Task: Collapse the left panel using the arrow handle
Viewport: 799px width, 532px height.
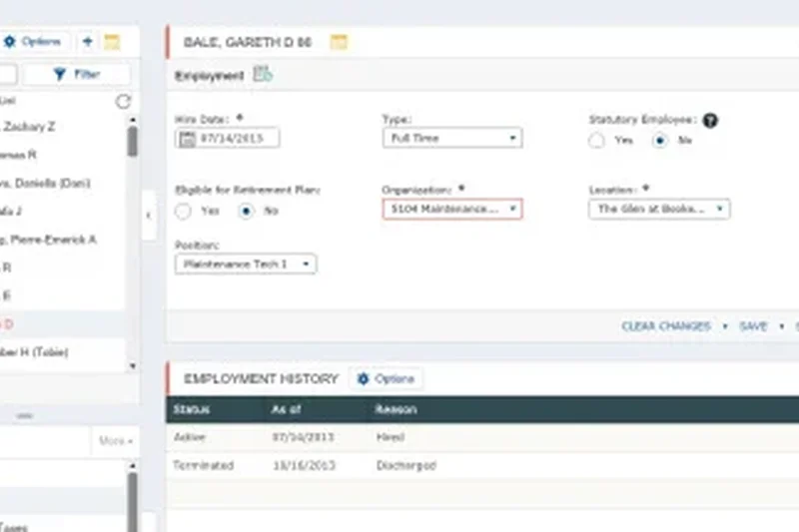Action: click(149, 216)
